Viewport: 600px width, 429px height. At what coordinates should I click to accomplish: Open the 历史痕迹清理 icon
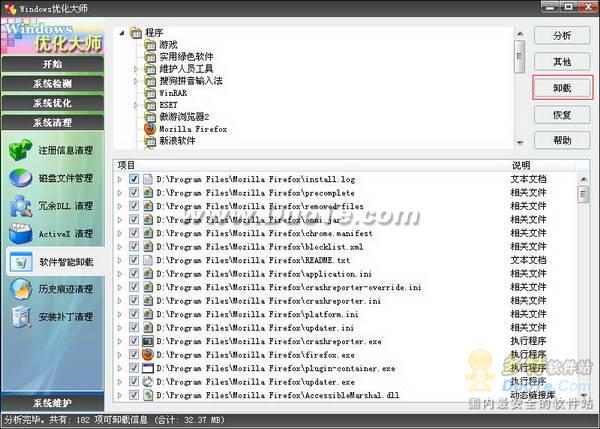pos(20,289)
